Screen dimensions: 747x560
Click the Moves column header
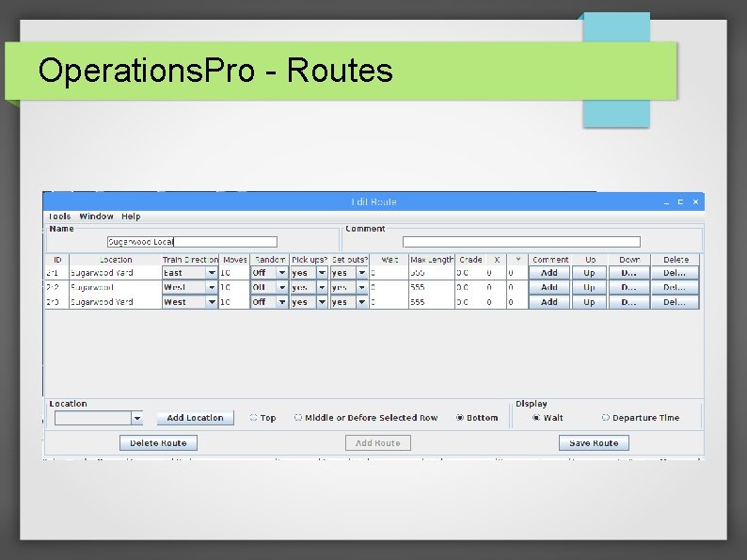pyautogui.click(x=234, y=260)
